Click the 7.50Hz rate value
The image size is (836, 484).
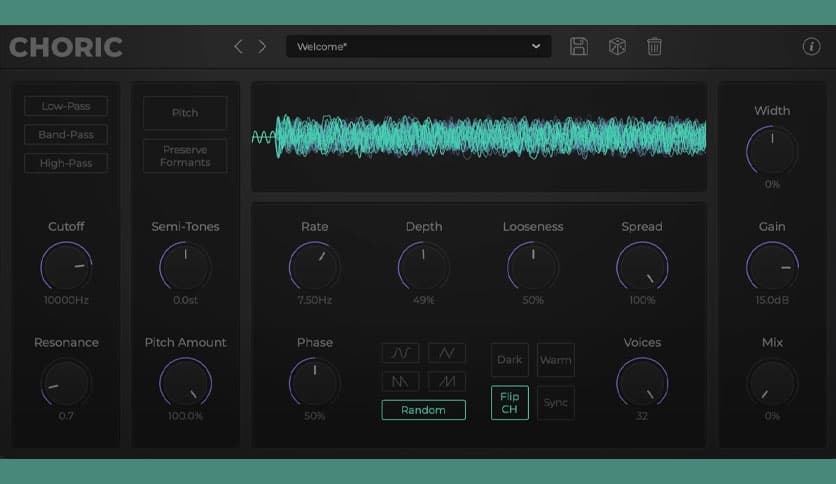(x=315, y=300)
